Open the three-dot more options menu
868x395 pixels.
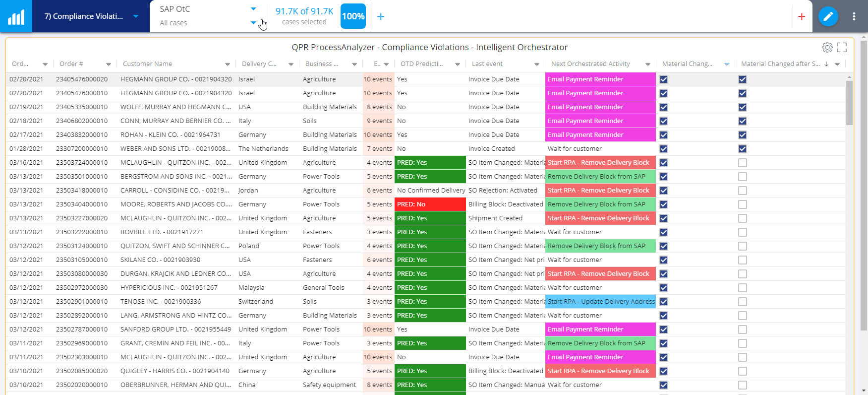(854, 16)
